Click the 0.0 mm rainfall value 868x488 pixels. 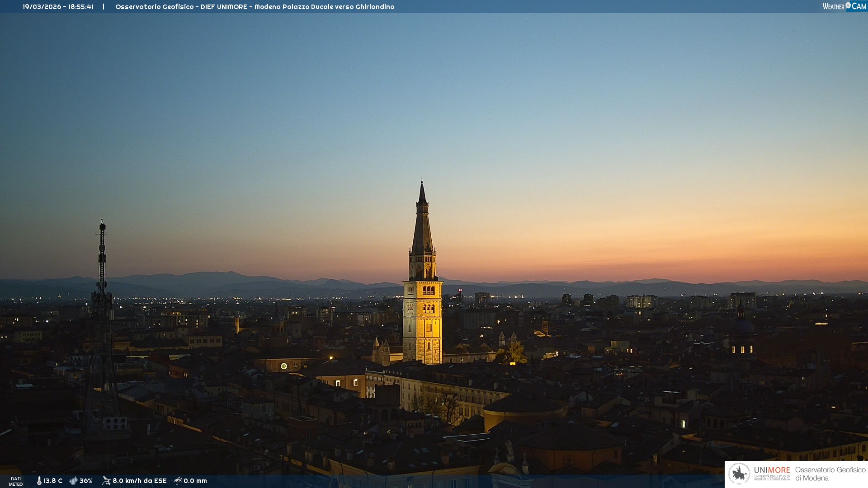click(195, 481)
